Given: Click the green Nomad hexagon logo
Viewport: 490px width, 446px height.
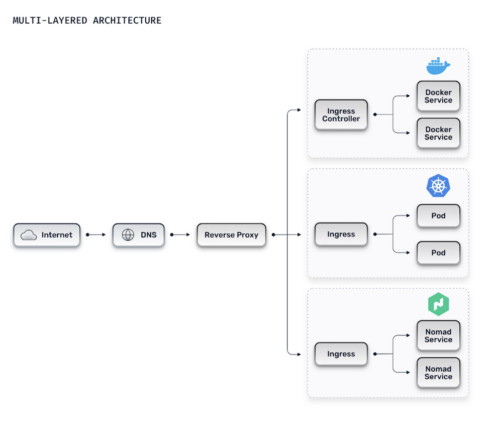Looking at the screenshot, I should click(438, 304).
